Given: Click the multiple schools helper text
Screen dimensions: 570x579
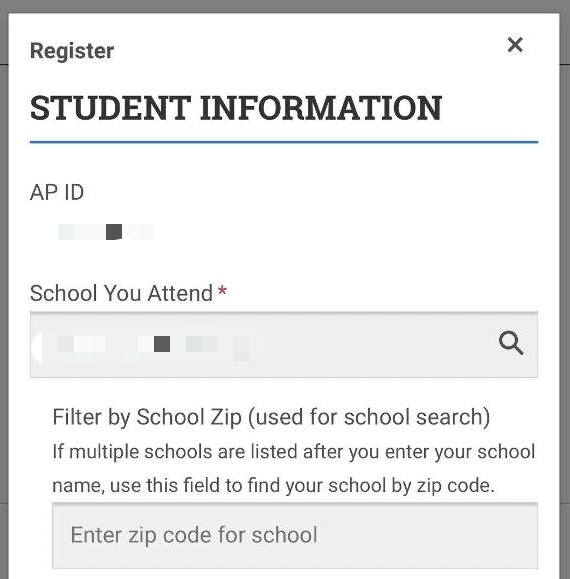Looking at the screenshot, I should 293,468.
